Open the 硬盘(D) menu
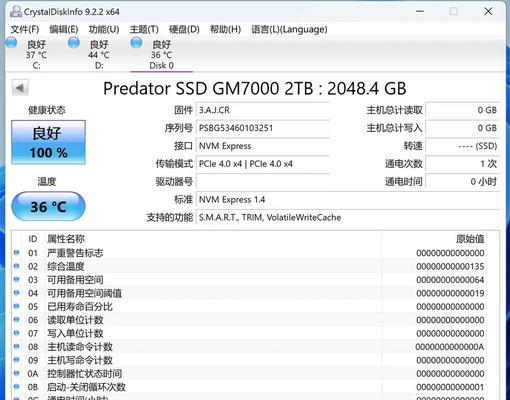The image size is (510, 400). tap(184, 29)
